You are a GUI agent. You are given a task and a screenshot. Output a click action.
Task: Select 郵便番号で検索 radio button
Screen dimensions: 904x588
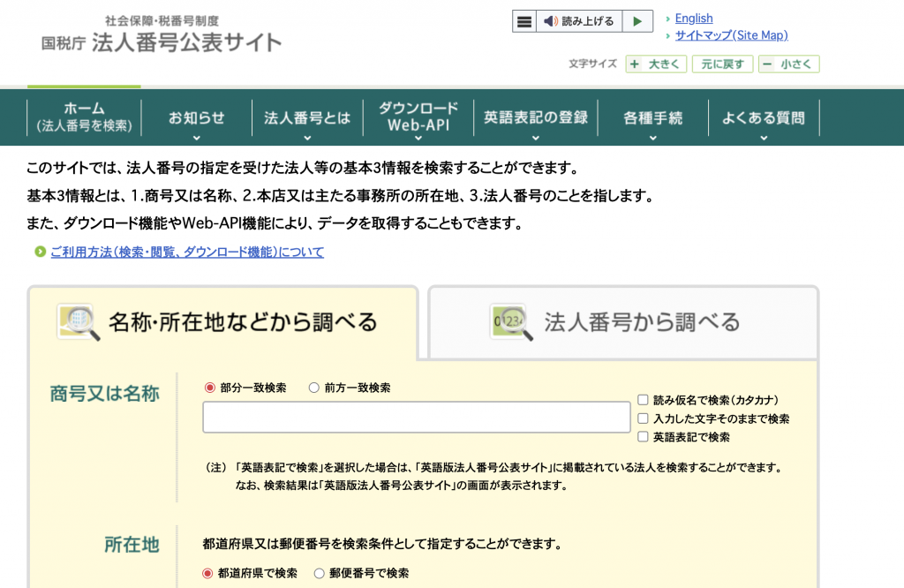click(320, 573)
